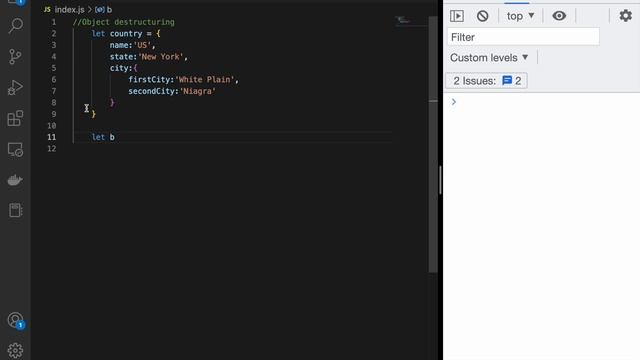Click the closing brace on line 9

[x=93, y=114]
